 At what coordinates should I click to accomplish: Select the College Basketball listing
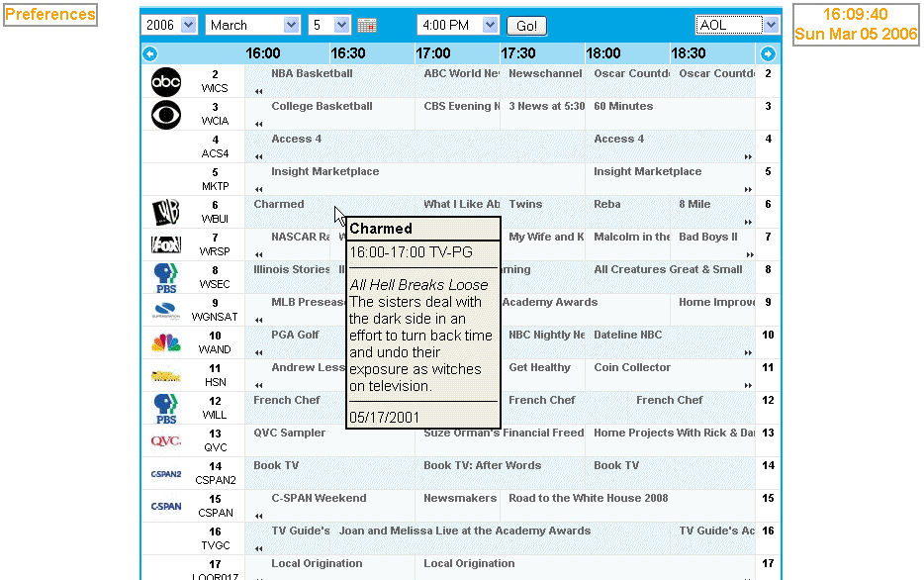[x=322, y=106]
